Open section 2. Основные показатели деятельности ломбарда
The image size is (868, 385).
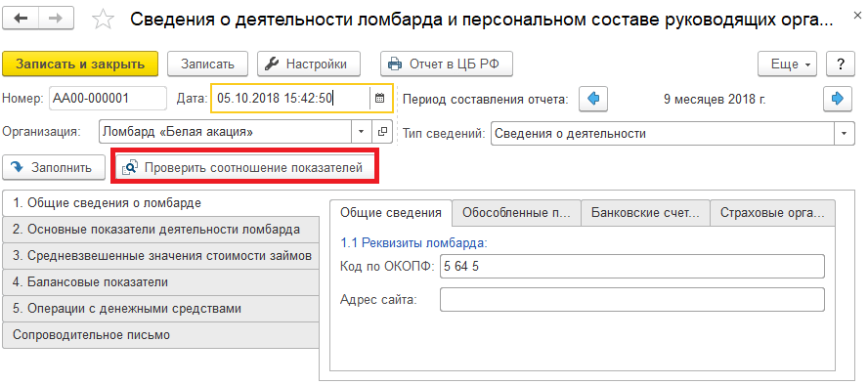pyautogui.click(x=160, y=229)
